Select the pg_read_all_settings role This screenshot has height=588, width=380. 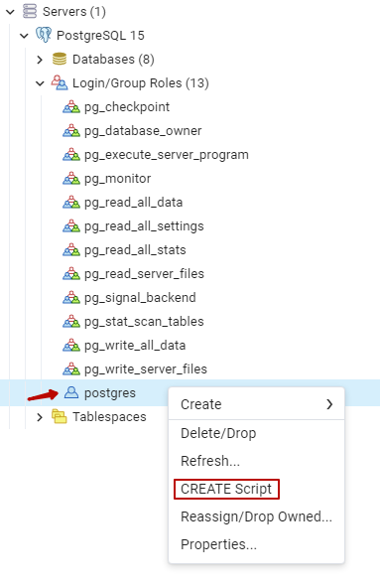pyautogui.click(x=144, y=226)
